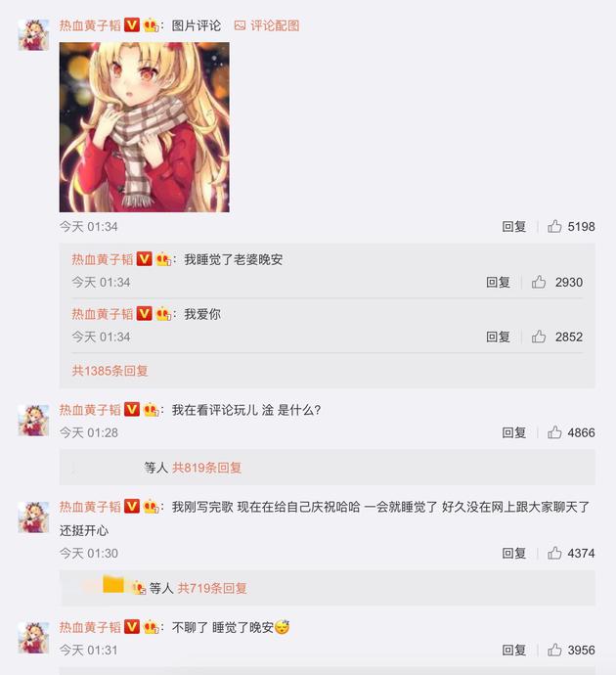Click the 评论配图 image icon
Viewport: 616px width, 675px height.
point(240,25)
